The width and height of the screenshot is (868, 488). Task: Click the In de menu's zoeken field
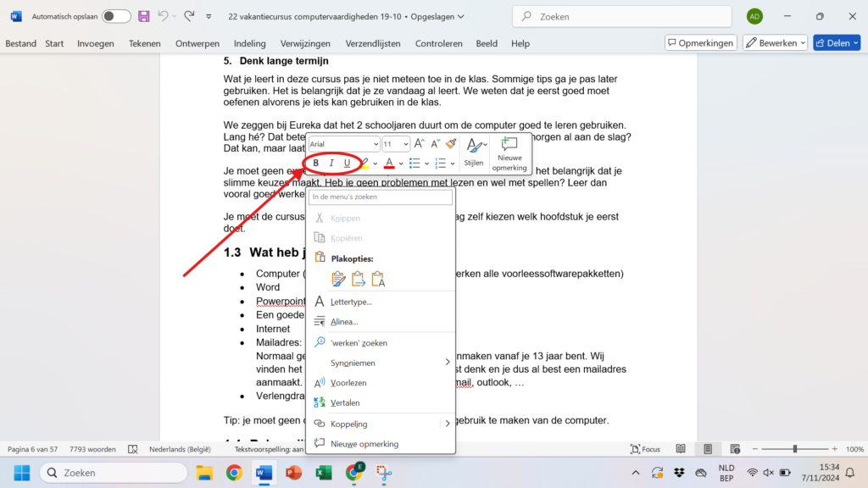[x=380, y=197]
